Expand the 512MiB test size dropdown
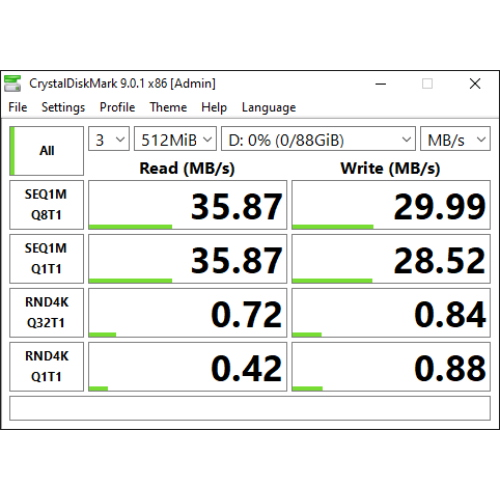 coord(175,139)
